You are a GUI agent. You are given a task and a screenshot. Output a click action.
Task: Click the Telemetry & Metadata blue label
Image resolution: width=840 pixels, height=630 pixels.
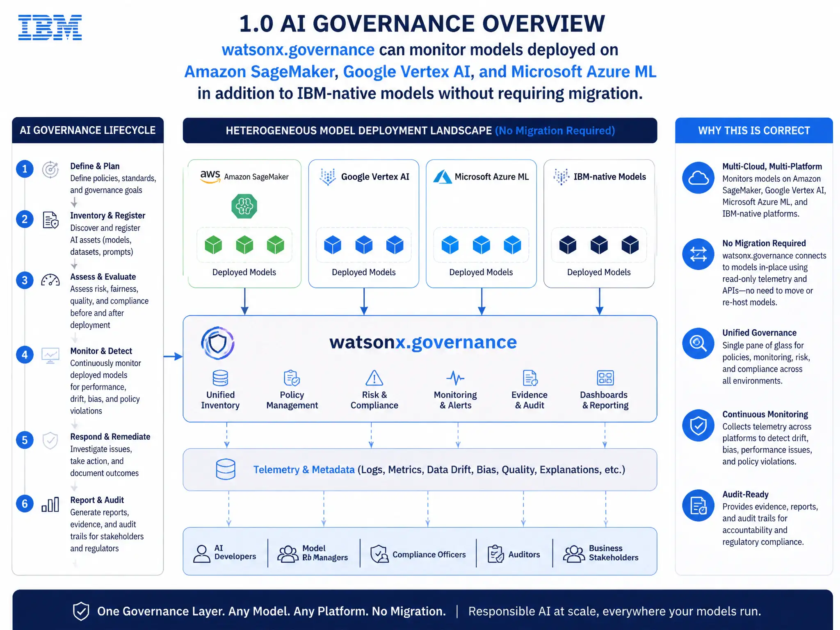(x=304, y=470)
